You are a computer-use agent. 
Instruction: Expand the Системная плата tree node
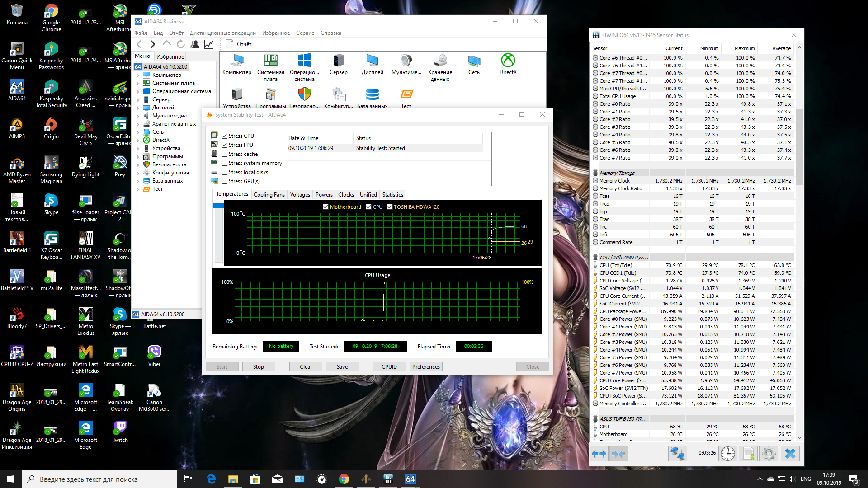tap(138, 84)
